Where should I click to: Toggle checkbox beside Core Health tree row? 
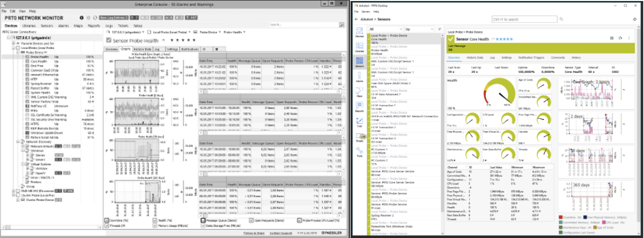tap(28, 61)
